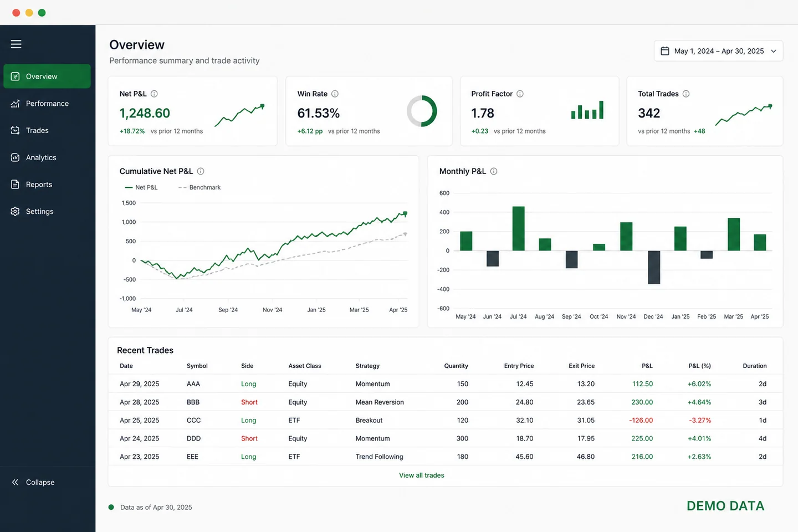
Task: Click the Symbol column header
Action: (x=197, y=366)
